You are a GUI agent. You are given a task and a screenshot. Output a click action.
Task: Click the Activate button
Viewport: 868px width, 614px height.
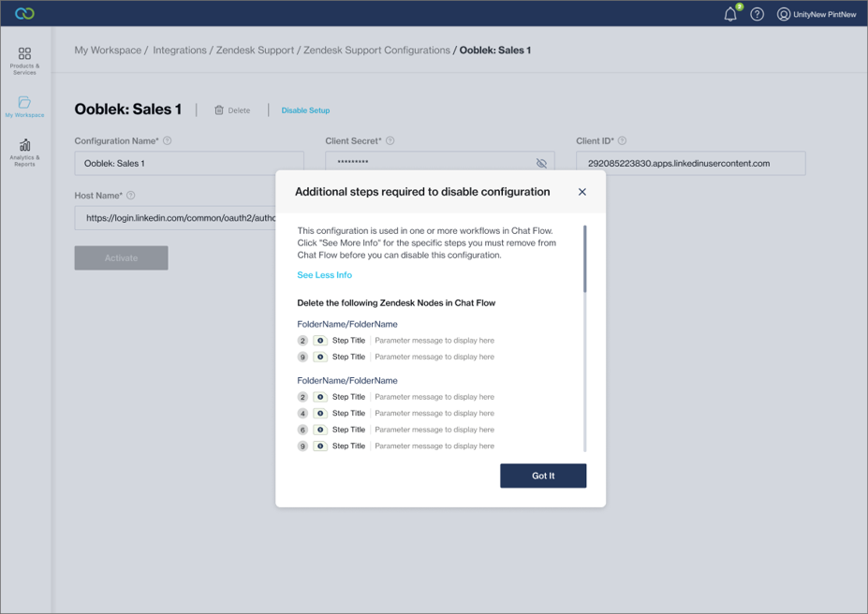(x=121, y=257)
